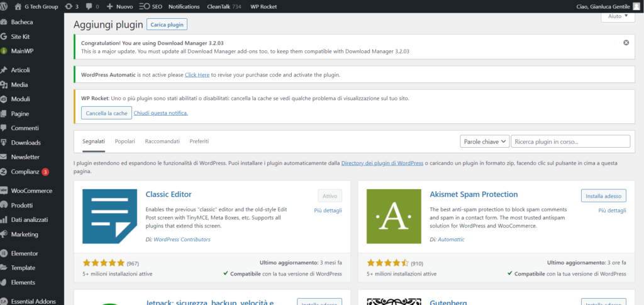Open the Automattic author link
Screen dimensions: 644x305
pyautogui.click(x=451, y=240)
